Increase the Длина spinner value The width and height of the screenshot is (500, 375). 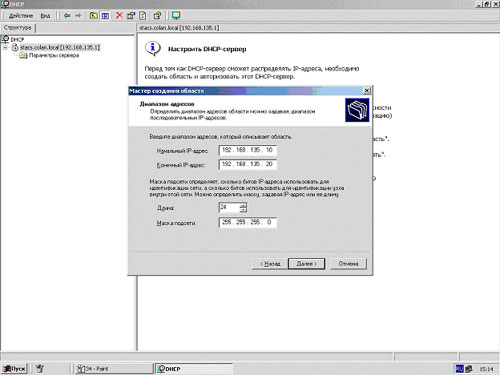coord(243,205)
